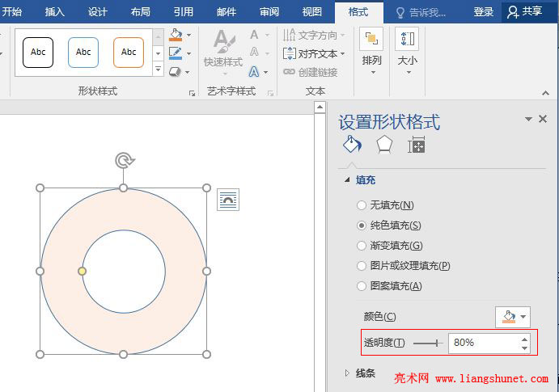Click the shape effects icon
Viewport: 559px width, 392px height.
(x=175, y=72)
